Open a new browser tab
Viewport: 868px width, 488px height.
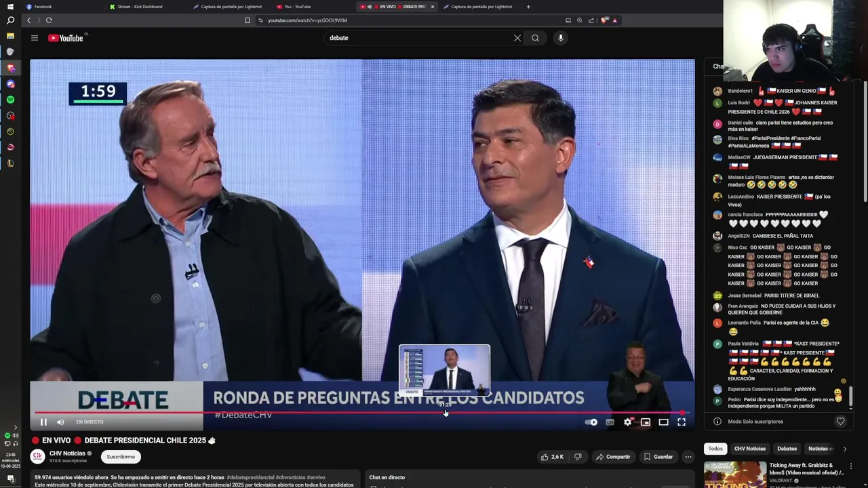point(528,7)
